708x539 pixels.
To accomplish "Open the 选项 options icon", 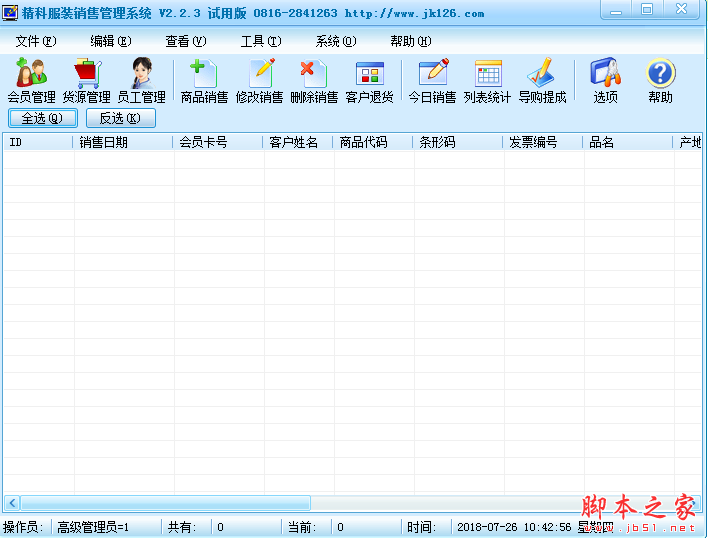I will click(x=606, y=80).
